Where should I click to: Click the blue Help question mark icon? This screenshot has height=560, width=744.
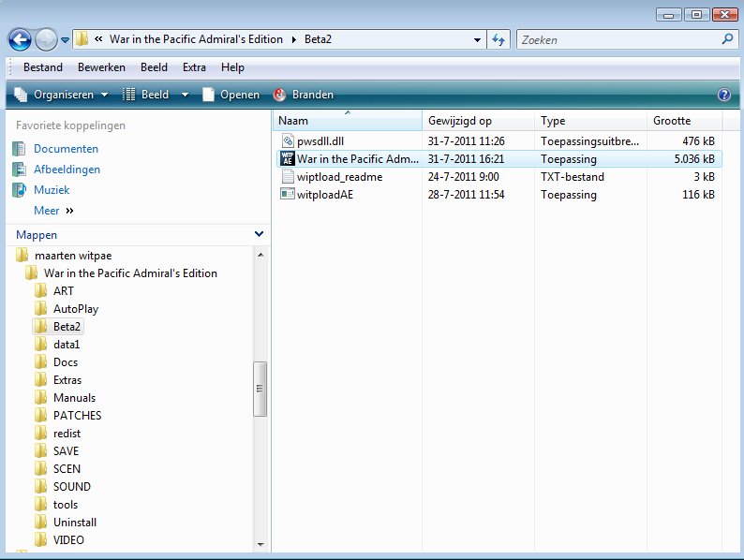(x=724, y=95)
